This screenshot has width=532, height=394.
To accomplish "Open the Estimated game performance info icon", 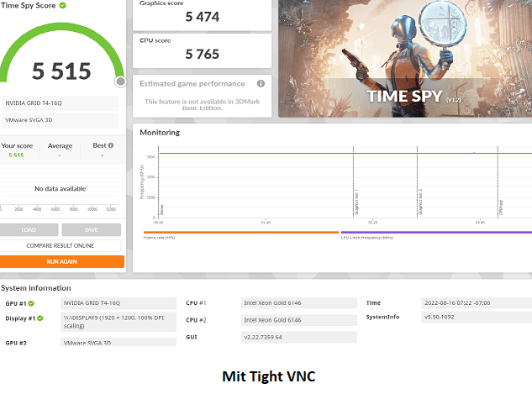I will (261, 83).
